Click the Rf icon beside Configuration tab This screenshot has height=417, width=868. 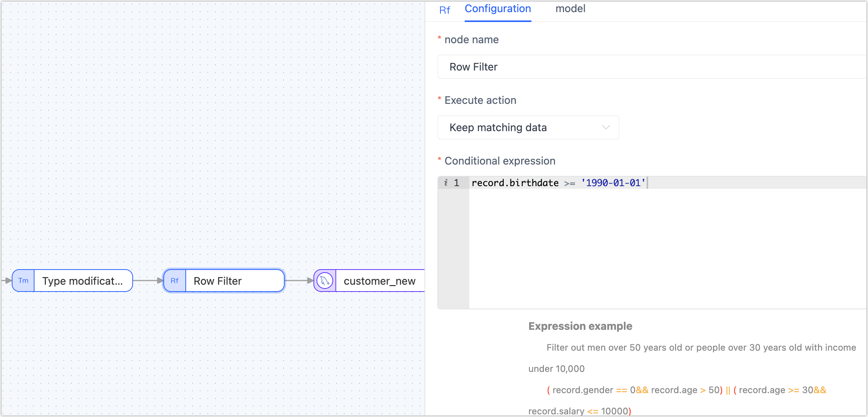[445, 10]
